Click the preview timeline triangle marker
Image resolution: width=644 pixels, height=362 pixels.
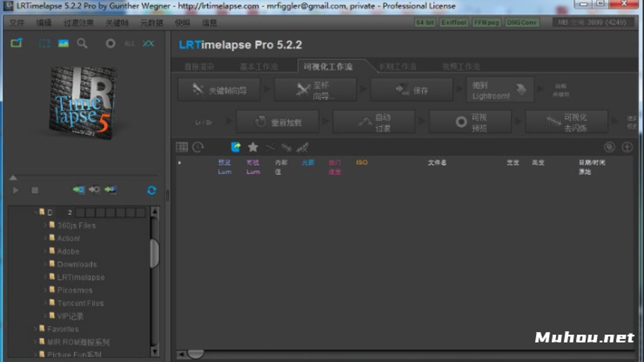coord(13,177)
